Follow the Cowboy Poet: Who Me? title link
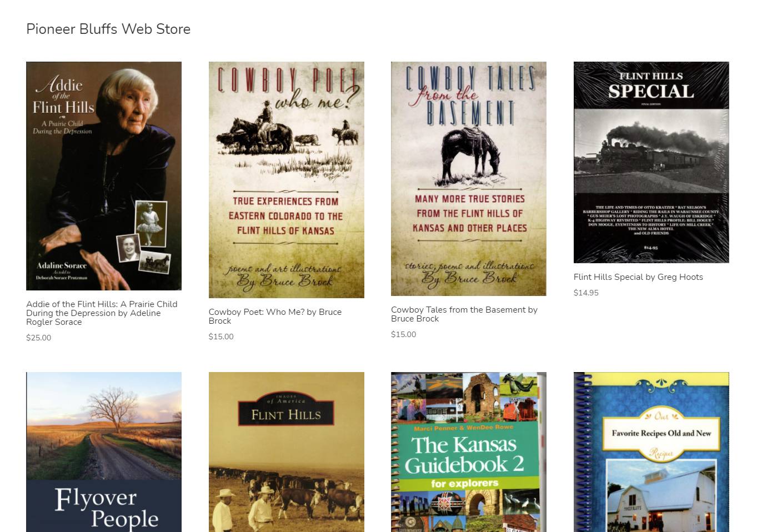767x532 pixels. point(275,317)
